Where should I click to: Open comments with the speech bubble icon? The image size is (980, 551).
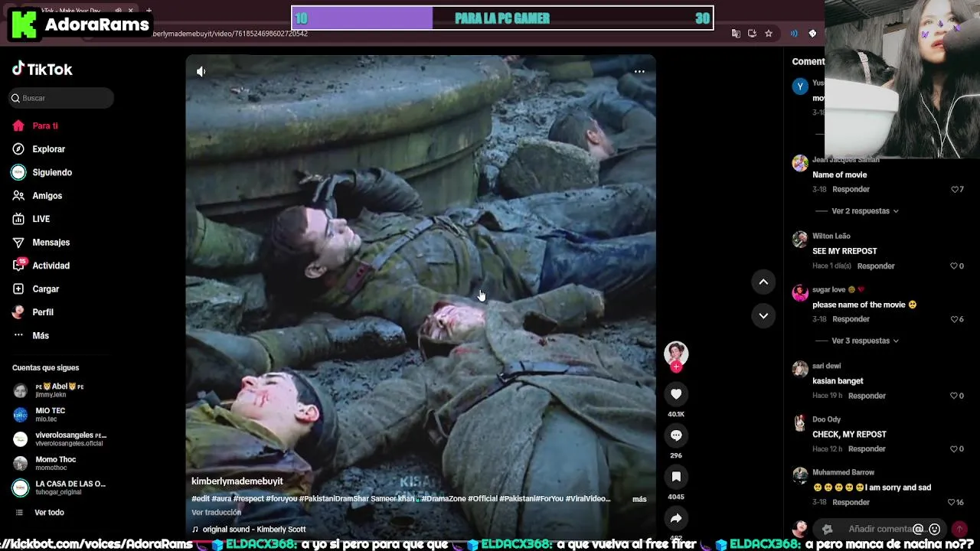point(676,435)
